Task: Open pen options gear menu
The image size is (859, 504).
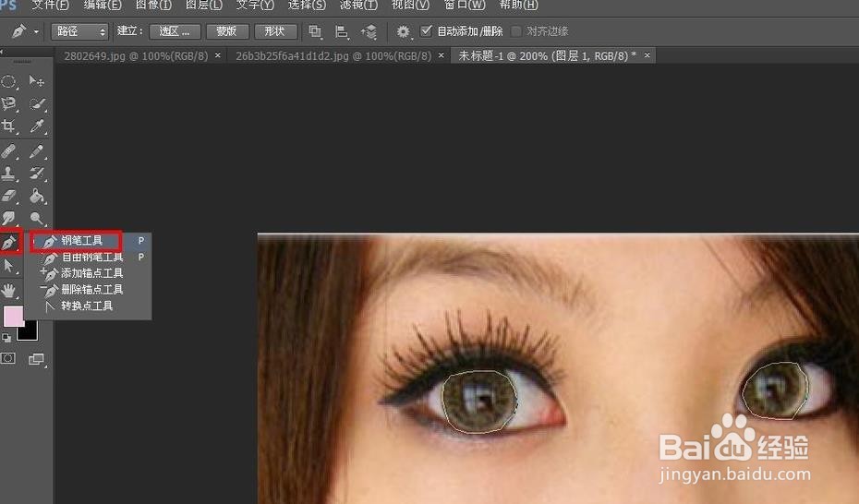Action: pos(404,31)
